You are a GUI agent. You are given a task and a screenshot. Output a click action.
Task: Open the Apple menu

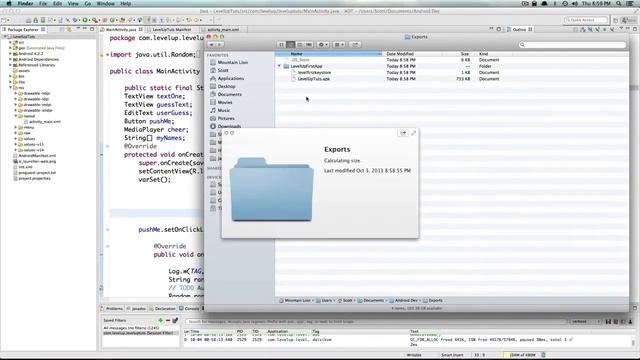point(9,3)
